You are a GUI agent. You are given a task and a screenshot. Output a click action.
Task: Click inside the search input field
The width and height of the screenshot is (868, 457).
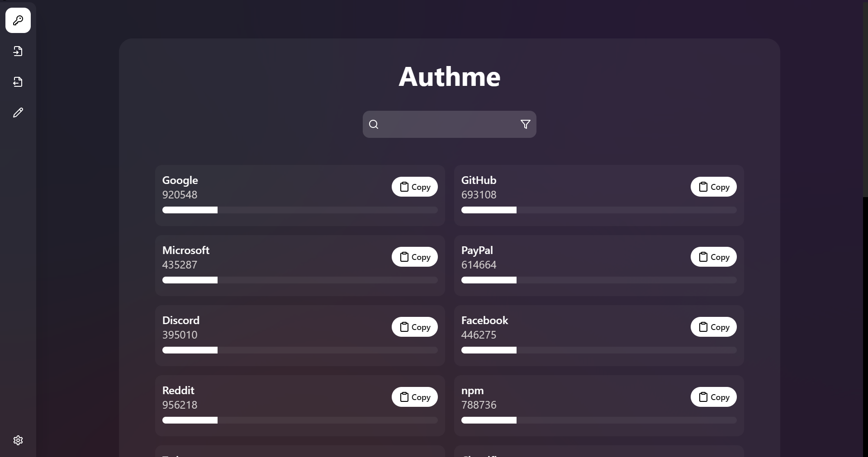(x=450, y=124)
